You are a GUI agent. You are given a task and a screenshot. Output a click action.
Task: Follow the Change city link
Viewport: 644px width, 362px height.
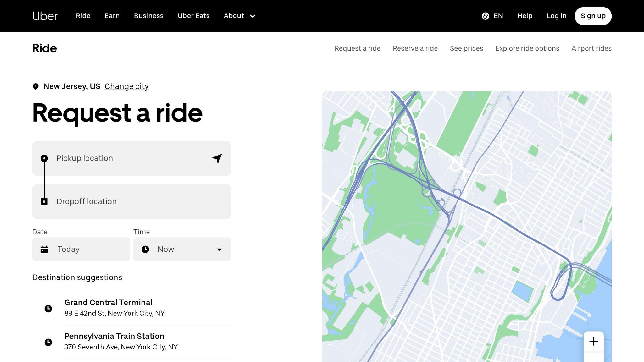pos(126,86)
